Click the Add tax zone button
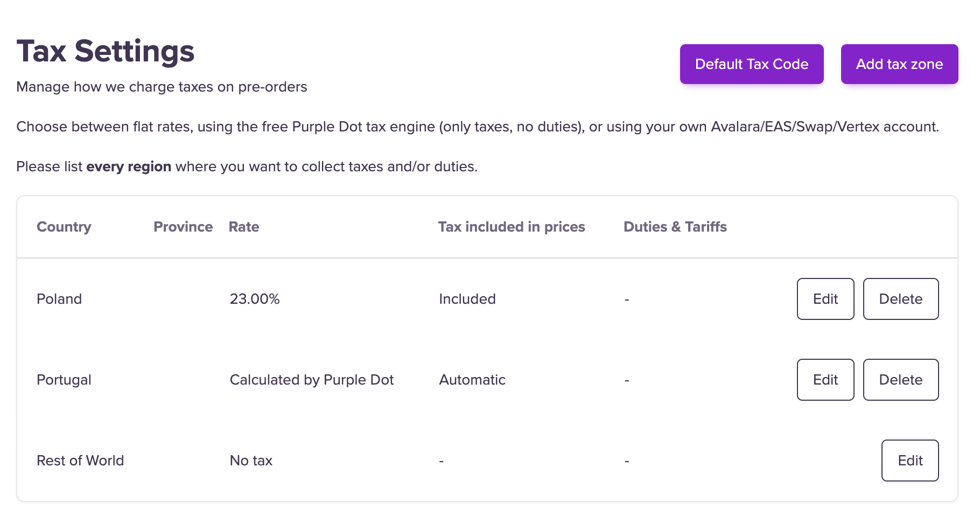This screenshot has width=980, height=516. 899,64
